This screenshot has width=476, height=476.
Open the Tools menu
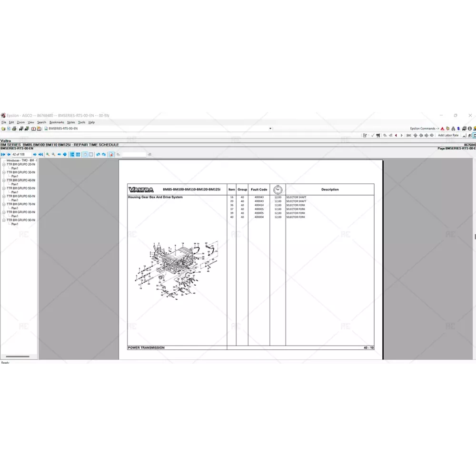81,122
